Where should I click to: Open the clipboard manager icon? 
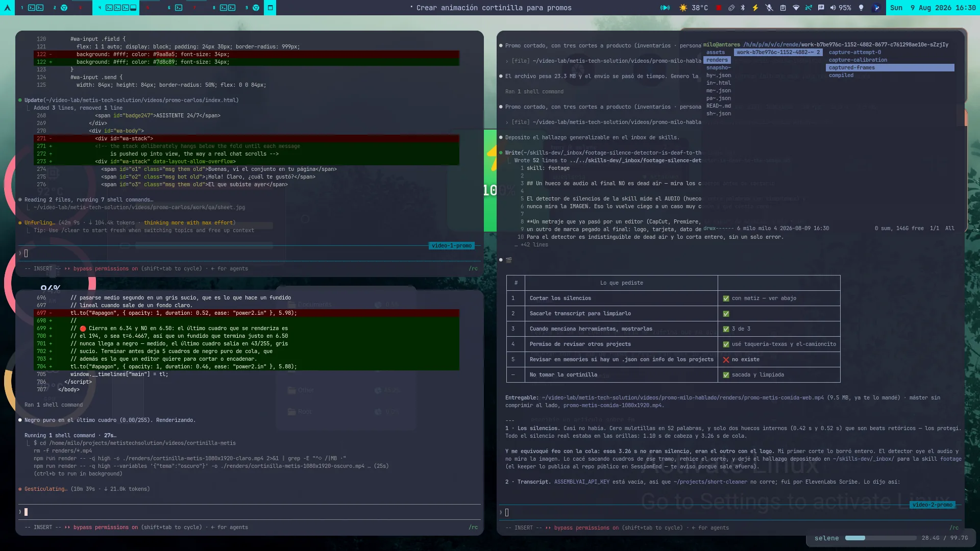(783, 8)
